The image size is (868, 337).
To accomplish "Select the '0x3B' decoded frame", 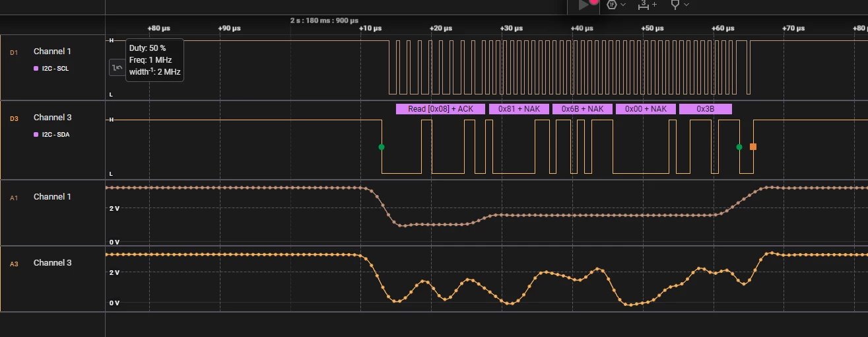I will [706, 109].
